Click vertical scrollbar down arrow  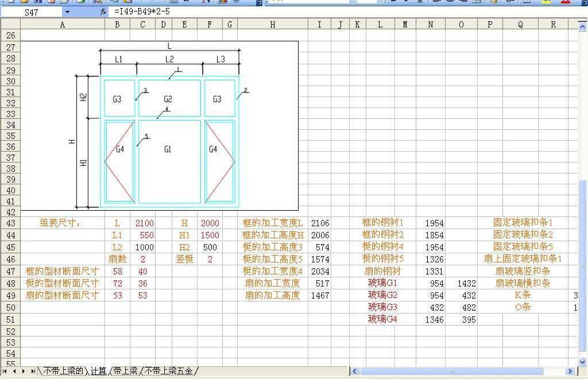pyautogui.click(x=582, y=362)
